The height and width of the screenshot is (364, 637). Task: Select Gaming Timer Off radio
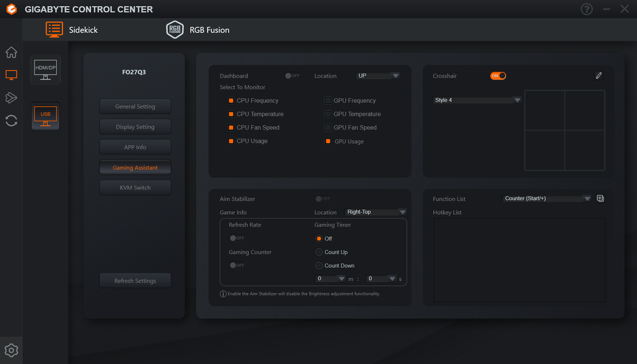coord(319,238)
